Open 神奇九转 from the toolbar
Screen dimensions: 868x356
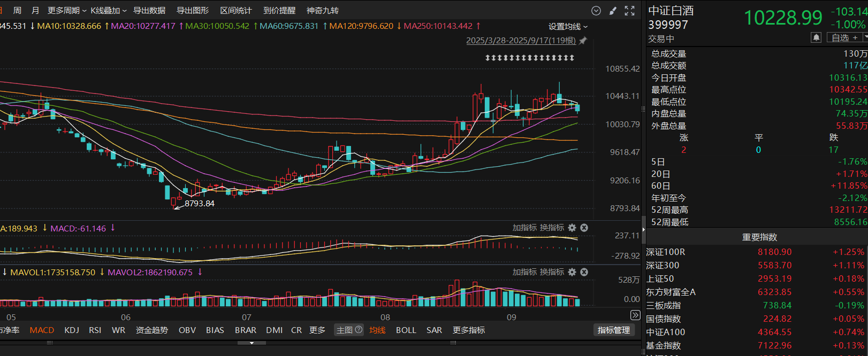click(x=323, y=11)
